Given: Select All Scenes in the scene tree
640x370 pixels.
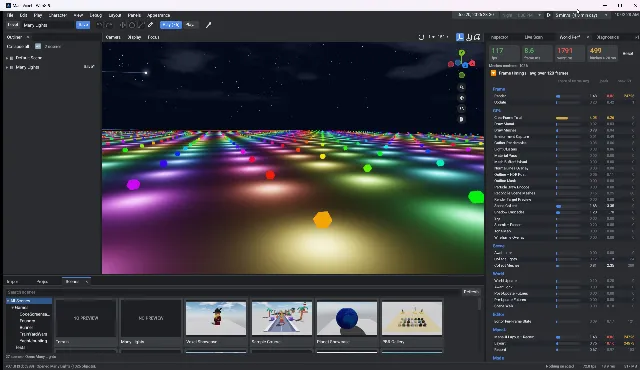Looking at the screenshot, I should tap(29, 301).
